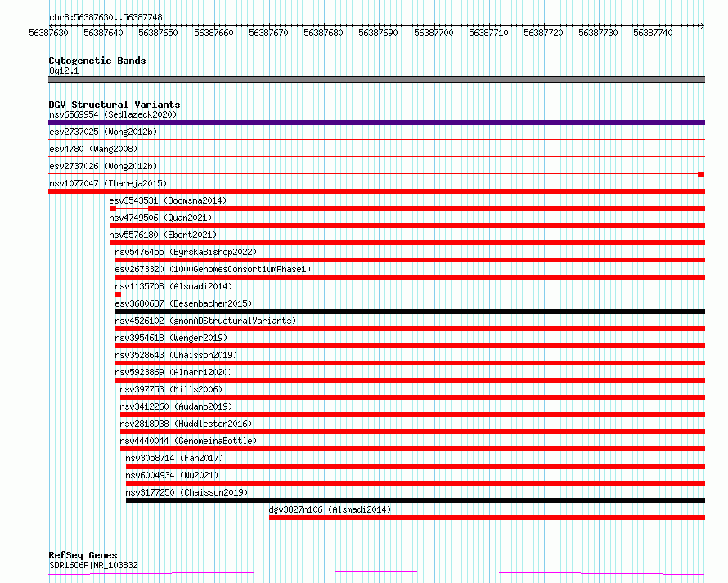Click the chr8:56387630..56387748 region label
The image size is (728, 583).
click(x=106, y=17)
